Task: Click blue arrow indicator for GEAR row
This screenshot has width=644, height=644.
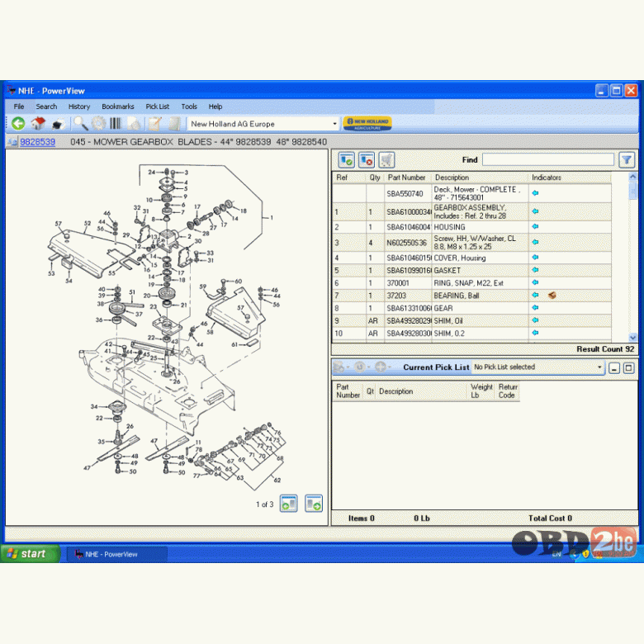Action: [x=535, y=308]
